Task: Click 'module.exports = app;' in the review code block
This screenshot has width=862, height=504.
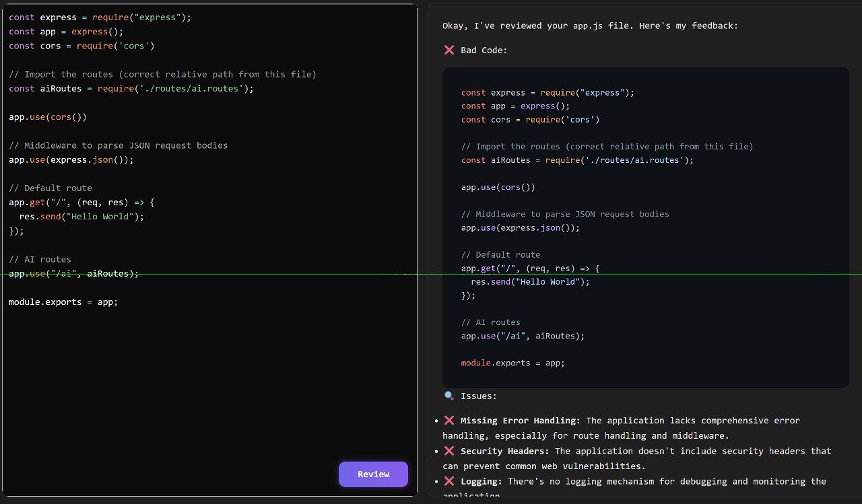Action: (x=513, y=363)
